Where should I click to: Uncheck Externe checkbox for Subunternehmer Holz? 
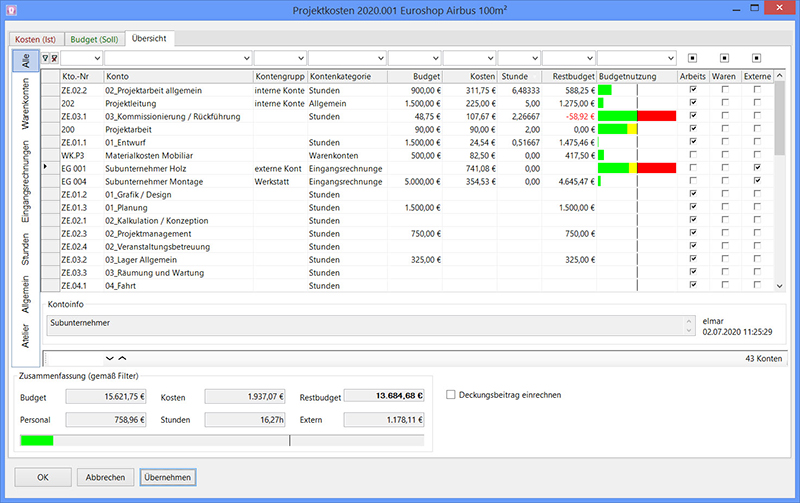tap(757, 167)
